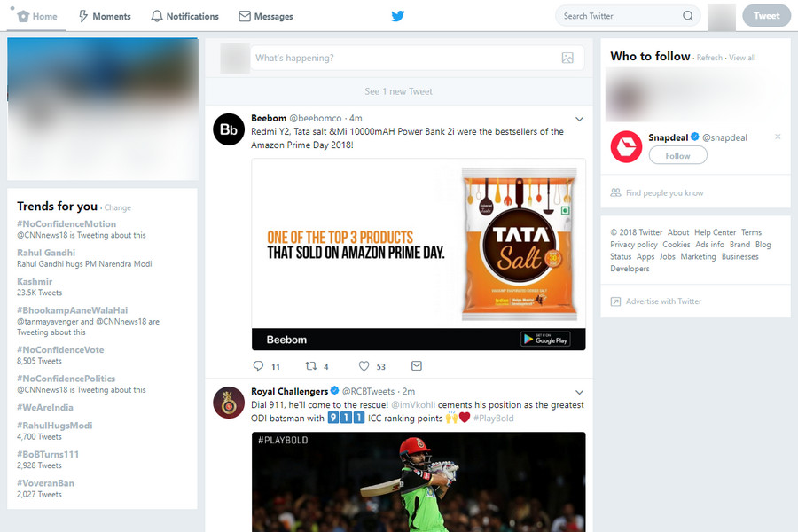Open the Help Center footer link

tap(715, 232)
